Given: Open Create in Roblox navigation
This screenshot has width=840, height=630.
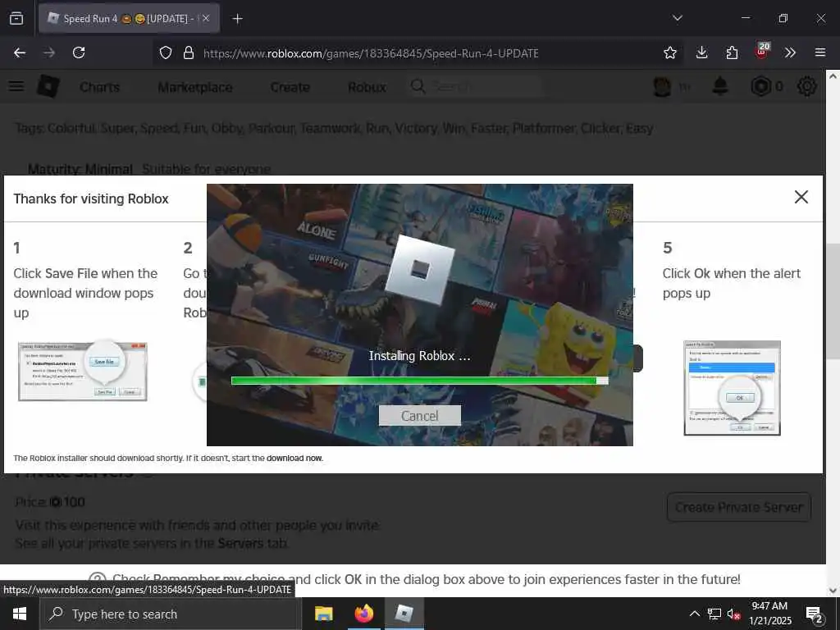Looking at the screenshot, I should point(290,87).
